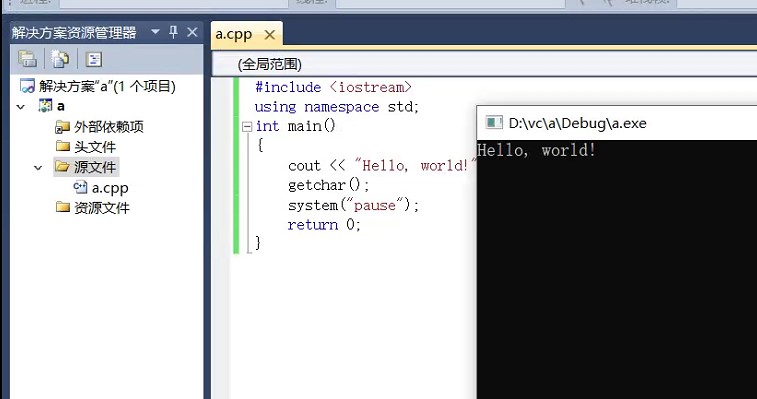757x399 pixels.
Task: Click the solution icon beside 解决方案"a"
Action: pyautogui.click(x=27, y=86)
